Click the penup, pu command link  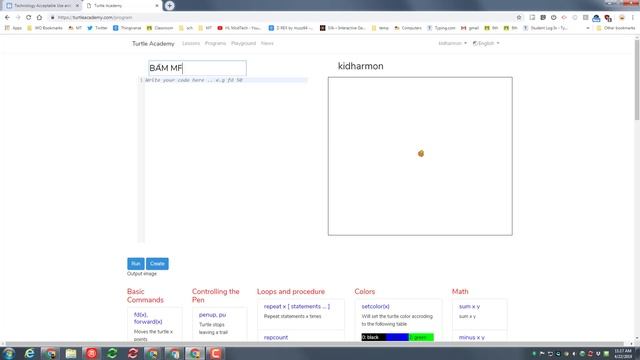[212, 315]
